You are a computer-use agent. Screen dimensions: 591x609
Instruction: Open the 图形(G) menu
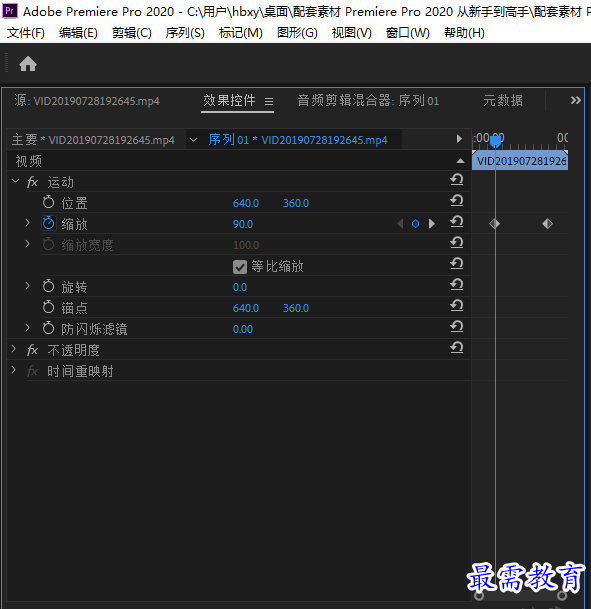(297, 33)
